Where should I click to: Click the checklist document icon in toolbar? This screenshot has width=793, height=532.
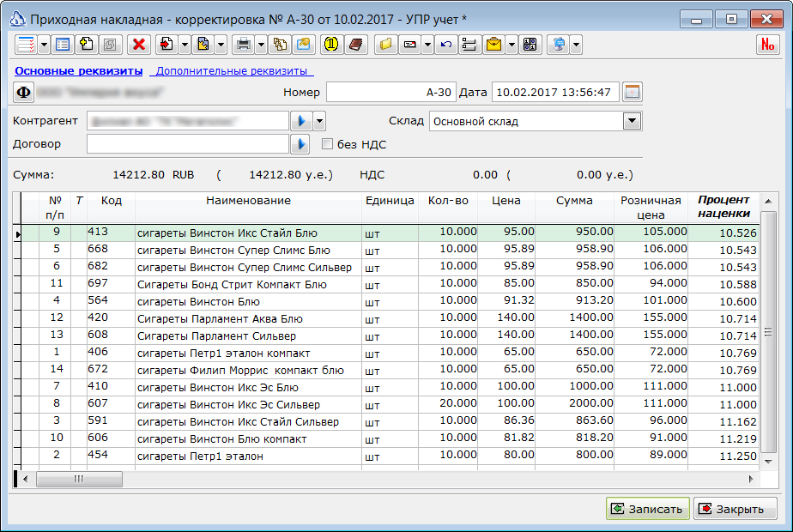(26, 45)
